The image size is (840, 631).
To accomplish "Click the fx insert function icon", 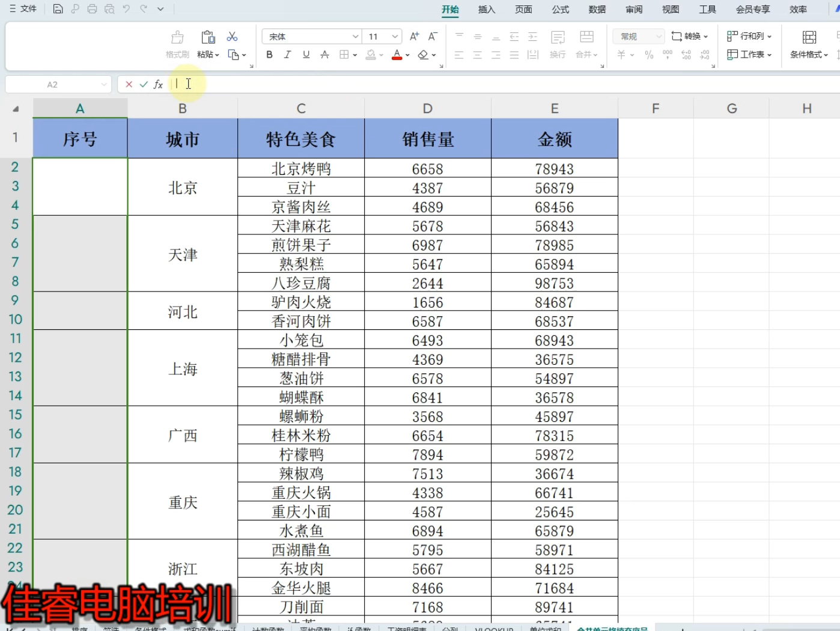I will point(158,85).
